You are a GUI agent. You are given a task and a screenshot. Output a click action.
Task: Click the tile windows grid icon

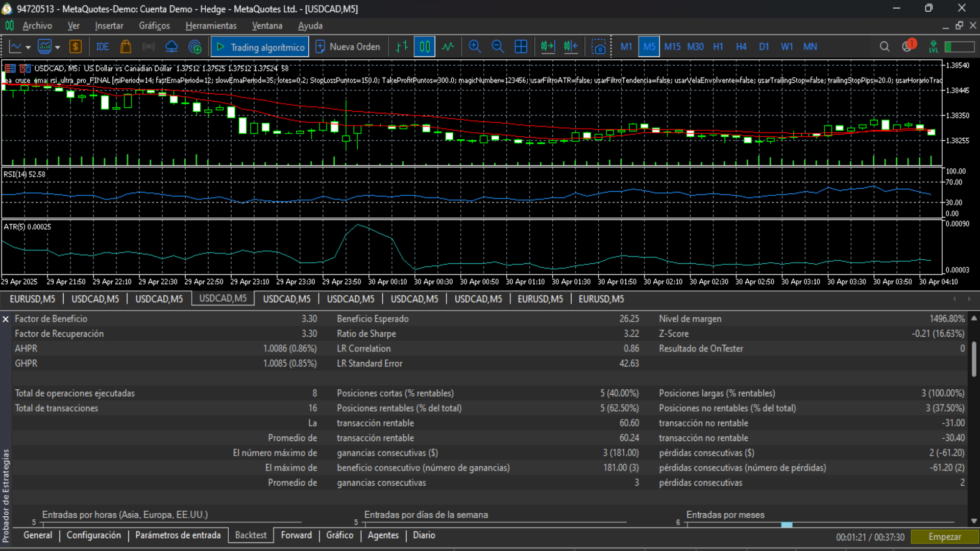pyautogui.click(x=521, y=47)
